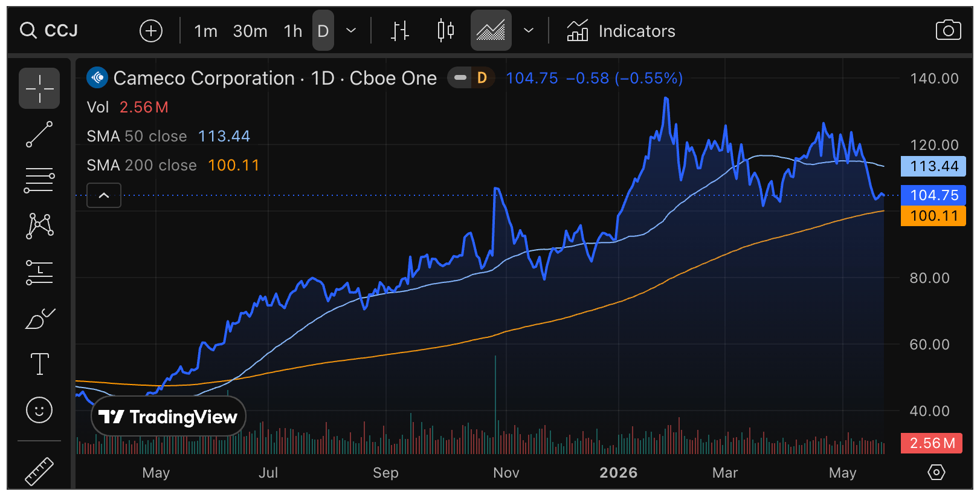Select the brush drawing tool
980x497 pixels.
coord(39,318)
